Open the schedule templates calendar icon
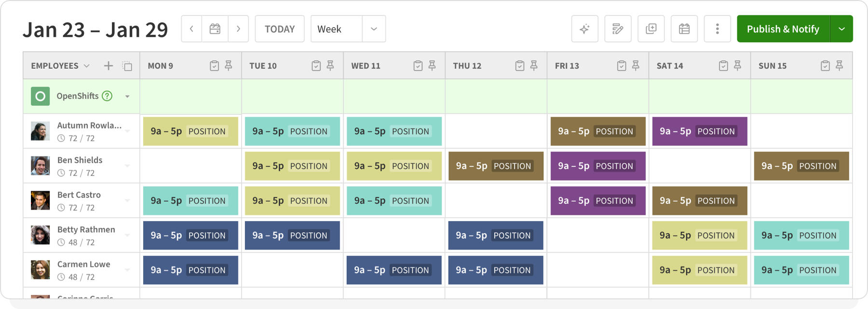This screenshot has height=309, width=868. coord(684,29)
